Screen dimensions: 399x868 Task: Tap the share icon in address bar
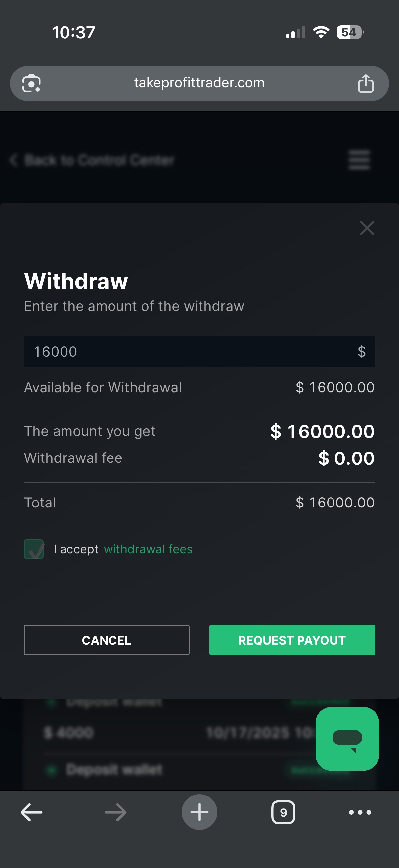365,83
